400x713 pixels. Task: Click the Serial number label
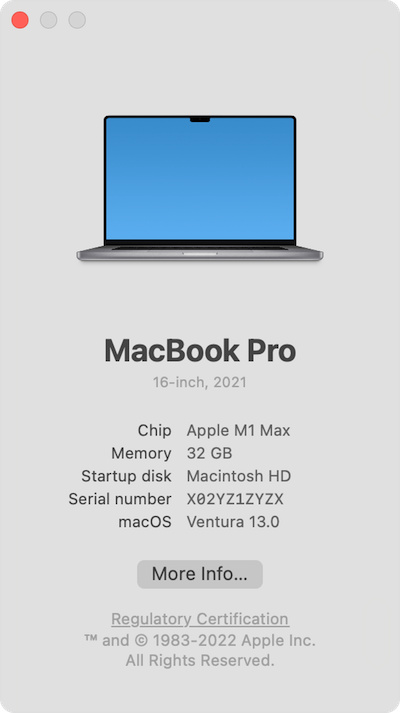pyautogui.click(x=120, y=499)
